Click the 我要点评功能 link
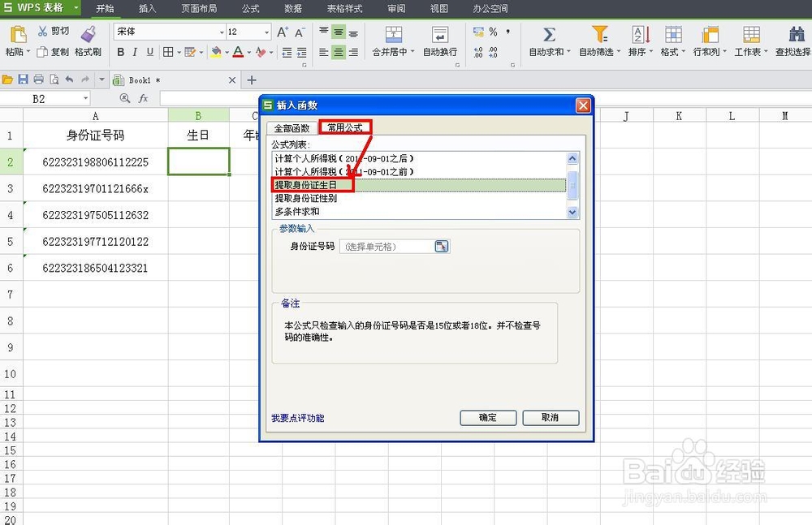The height and width of the screenshot is (525, 812). click(298, 418)
